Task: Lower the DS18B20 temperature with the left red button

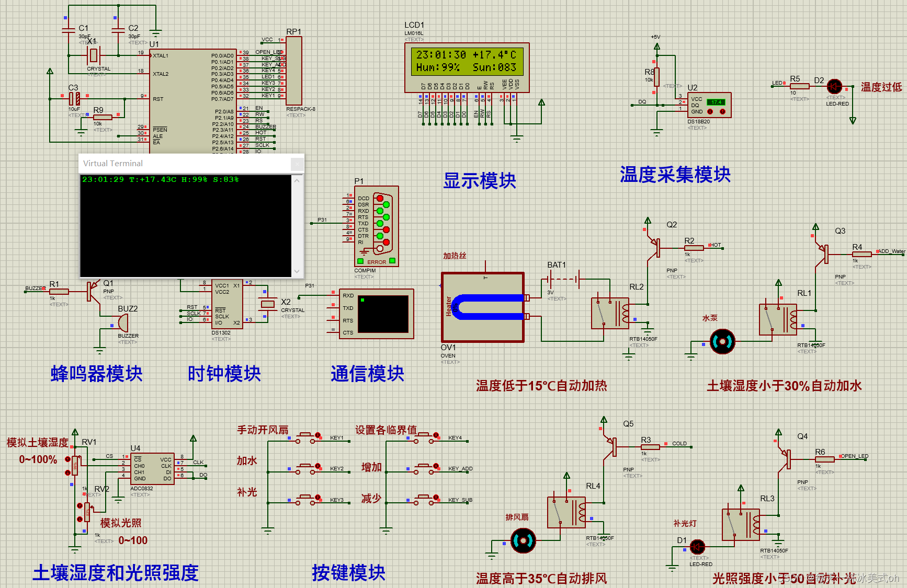Action: coord(710,112)
